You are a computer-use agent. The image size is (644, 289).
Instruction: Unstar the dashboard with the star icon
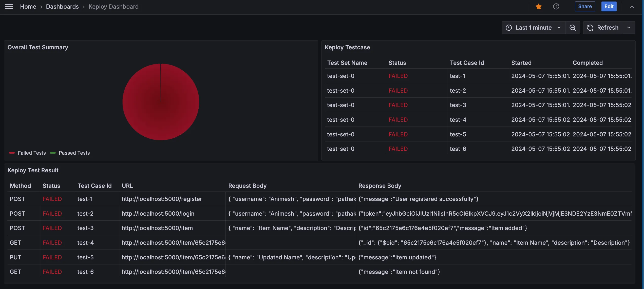(x=539, y=7)
